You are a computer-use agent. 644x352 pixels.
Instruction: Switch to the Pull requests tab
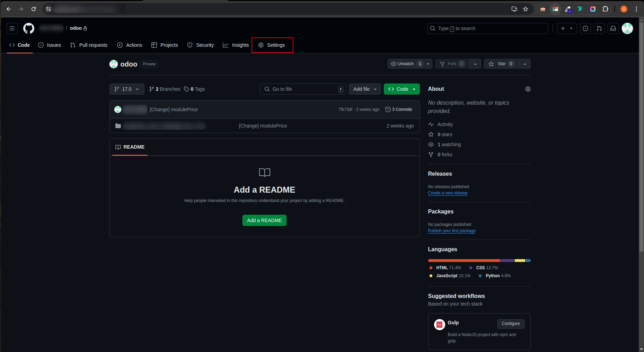click(89, 45)
